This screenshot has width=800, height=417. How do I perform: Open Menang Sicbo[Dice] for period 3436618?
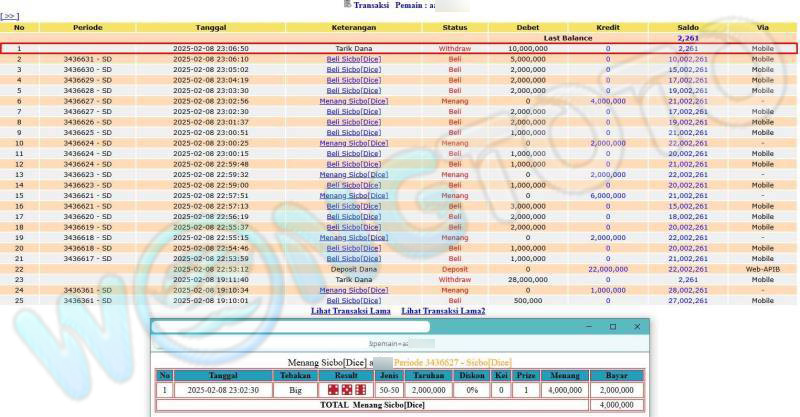[x=353, y=237]
